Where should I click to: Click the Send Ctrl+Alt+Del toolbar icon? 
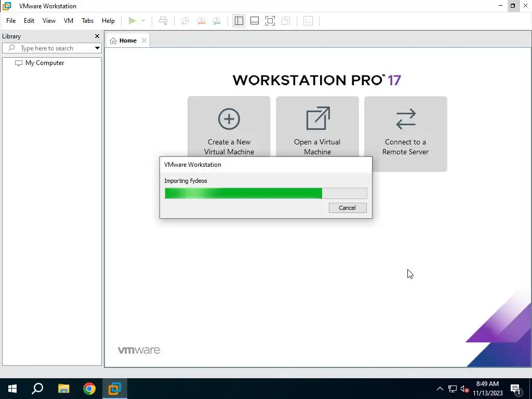163,21
